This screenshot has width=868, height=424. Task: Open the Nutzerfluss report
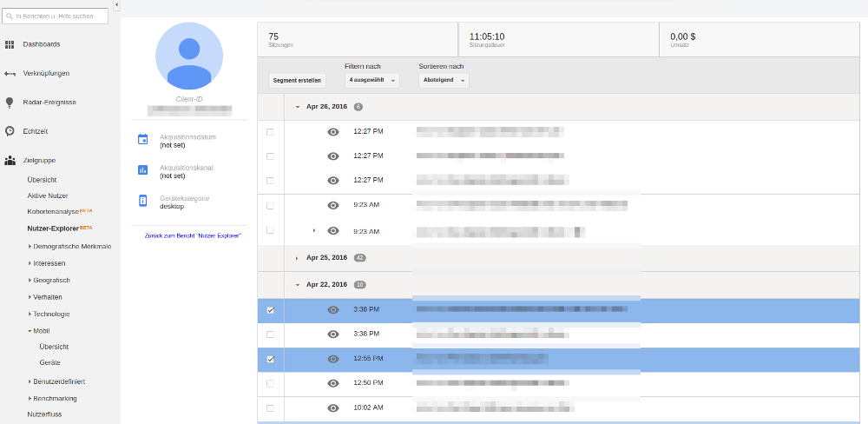click(44, 414)
